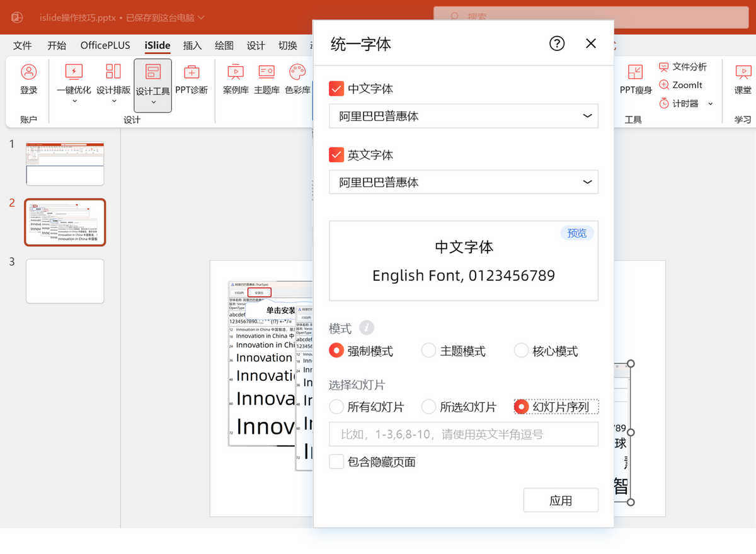
Task: Open the 主题库 theme library
Action: click(266, 81)
